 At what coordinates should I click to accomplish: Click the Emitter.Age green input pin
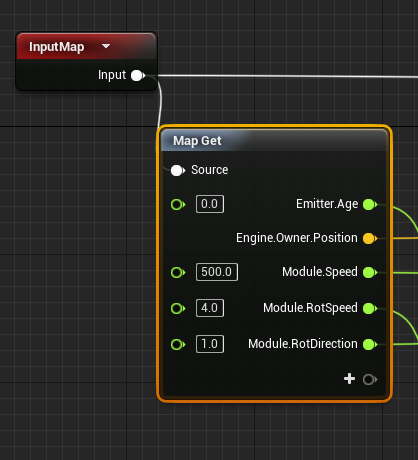[178, 204]
